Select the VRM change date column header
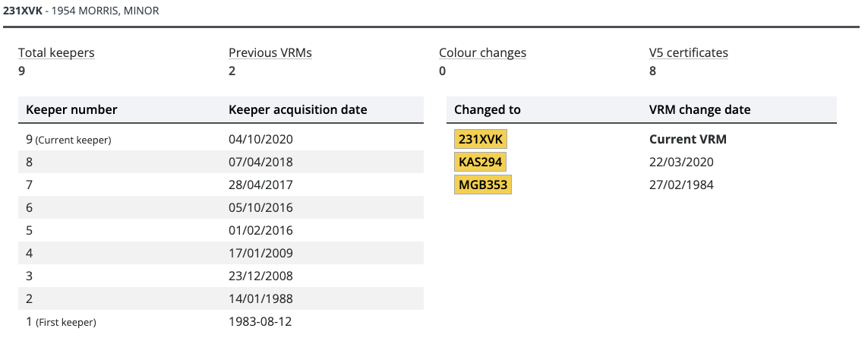 pyautogui.click(x=699, y=109)
